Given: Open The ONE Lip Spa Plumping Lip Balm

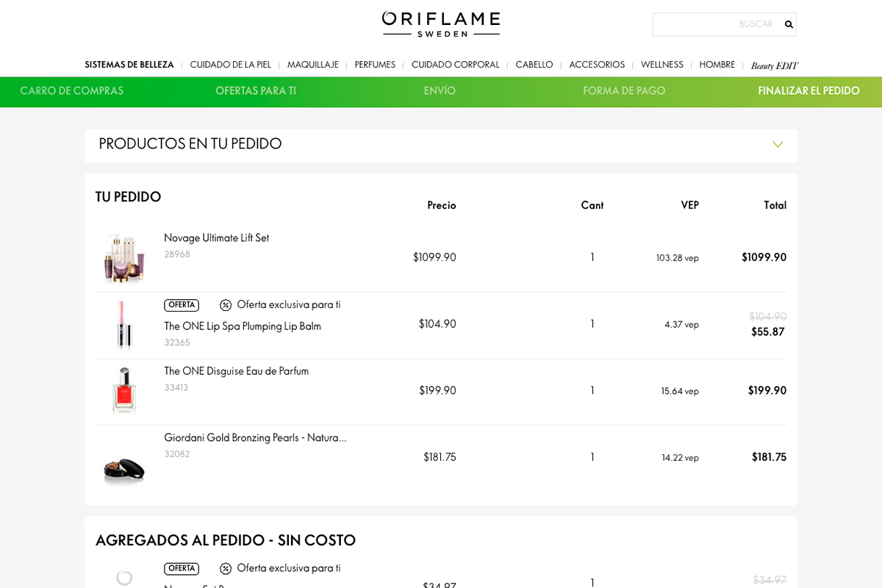Looking at the screenshot, I should point(243,326).
